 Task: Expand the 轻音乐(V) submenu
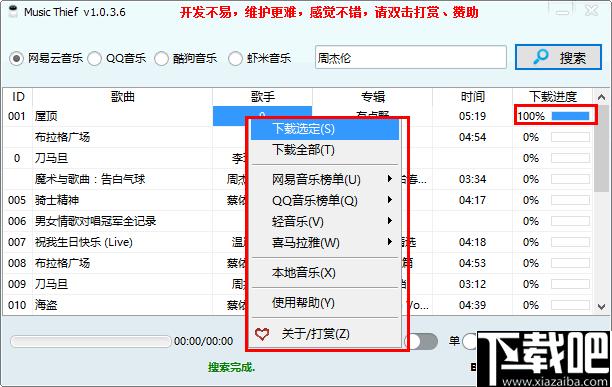tap(325, 222)
